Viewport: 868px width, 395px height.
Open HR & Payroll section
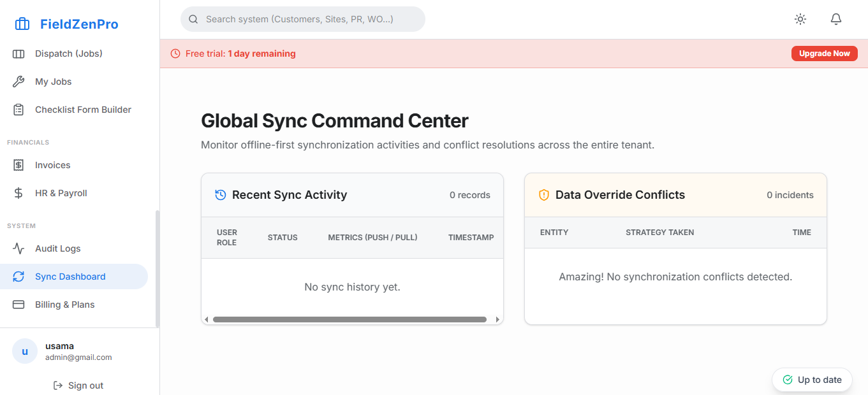(x=74, y=193)
